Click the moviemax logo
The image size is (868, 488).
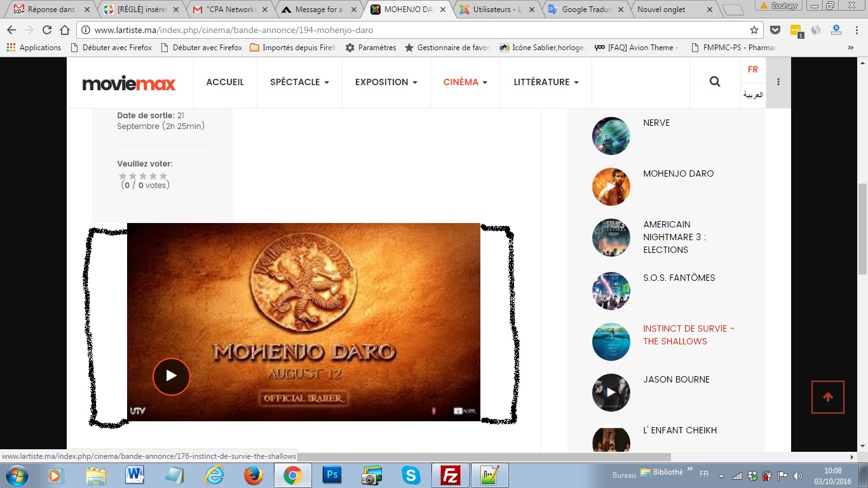click(129, 83)
